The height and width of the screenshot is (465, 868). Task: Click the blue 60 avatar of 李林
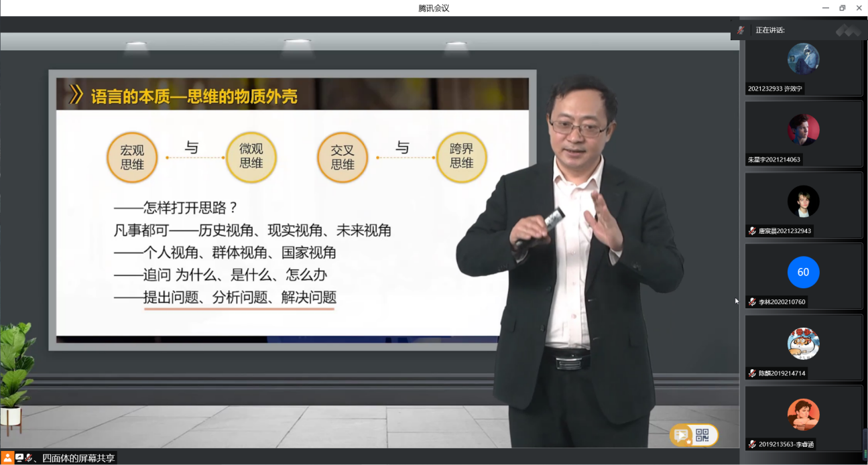(x=803, y=272)
